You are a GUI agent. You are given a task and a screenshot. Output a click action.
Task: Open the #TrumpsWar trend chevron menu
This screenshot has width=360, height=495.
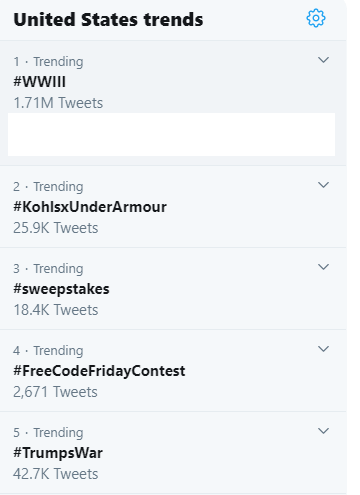coord(323,431)
